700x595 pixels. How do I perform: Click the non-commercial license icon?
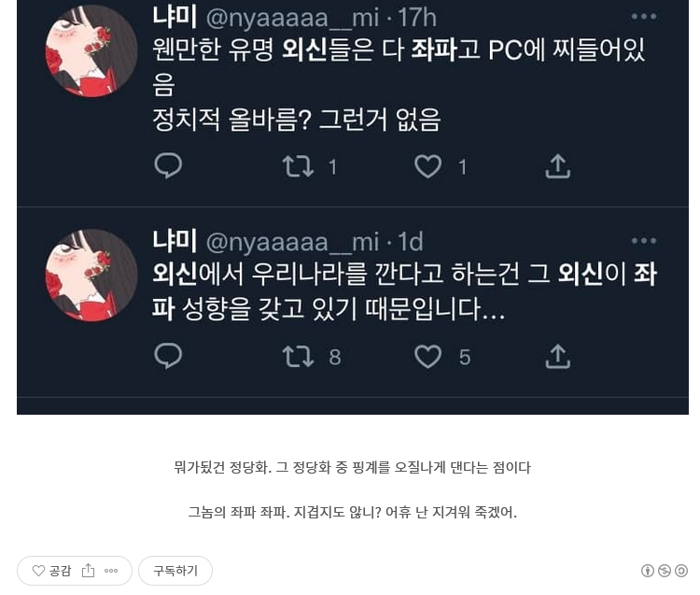click(x=665, y=571)
